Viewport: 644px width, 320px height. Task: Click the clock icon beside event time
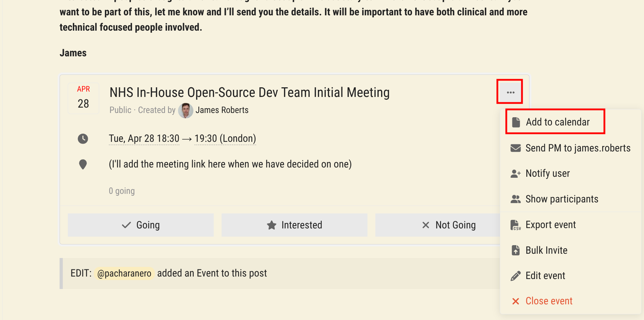83,139
